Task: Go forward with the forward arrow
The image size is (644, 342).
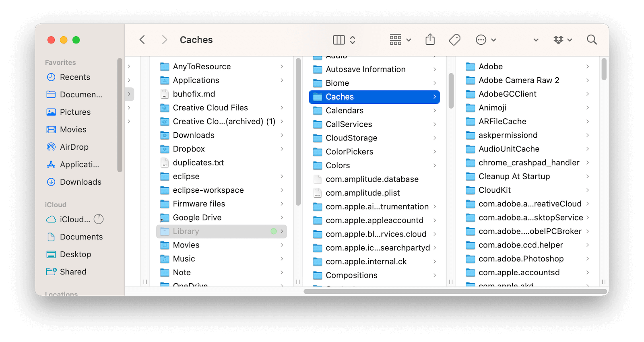Action: point(164,39)
